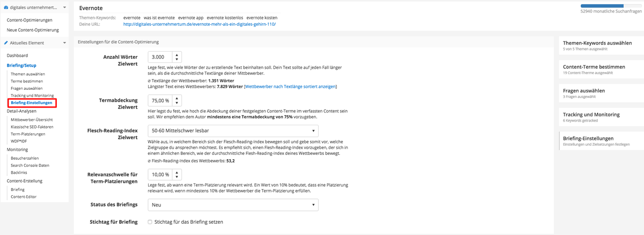Click the Termabdeckung percentage stepper arrows

pyautogui.click(x=178, y=101)
